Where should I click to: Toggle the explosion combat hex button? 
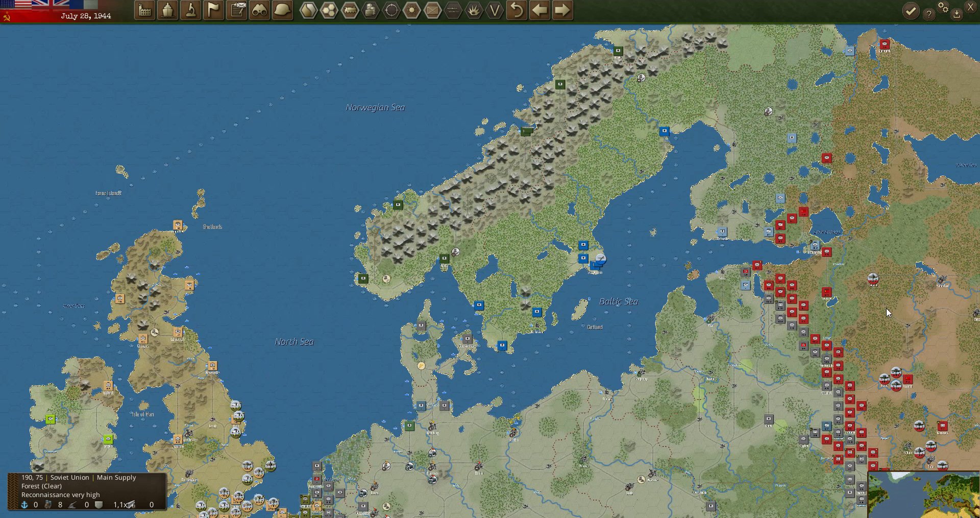(x=474, y=10)
